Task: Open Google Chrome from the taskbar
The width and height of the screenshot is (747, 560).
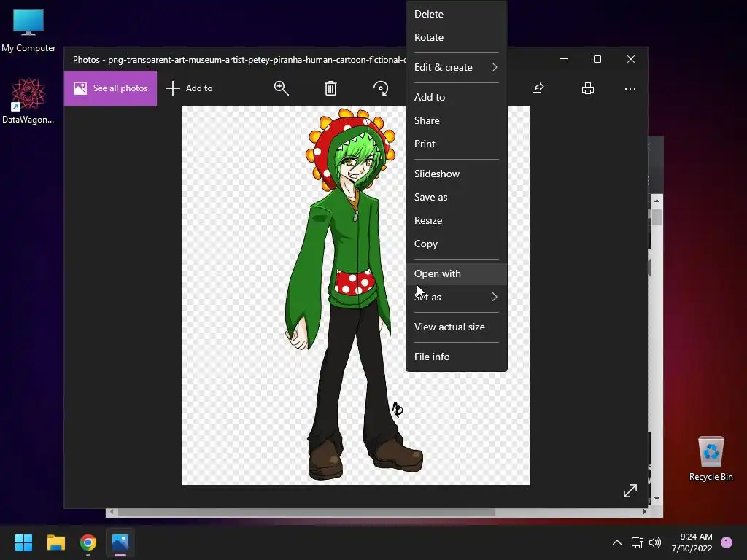Action: pyautogui.click(x=88, y=542)
